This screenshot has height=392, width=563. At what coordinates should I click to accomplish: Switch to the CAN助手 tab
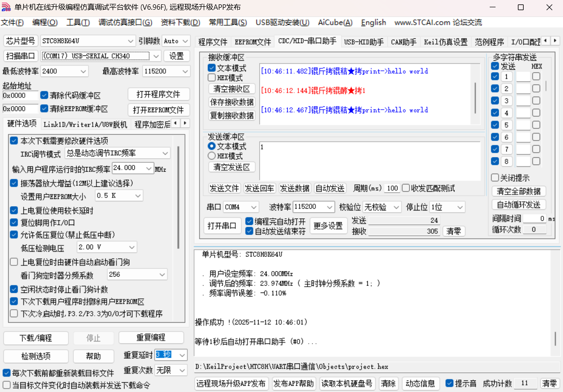point(403,42)
